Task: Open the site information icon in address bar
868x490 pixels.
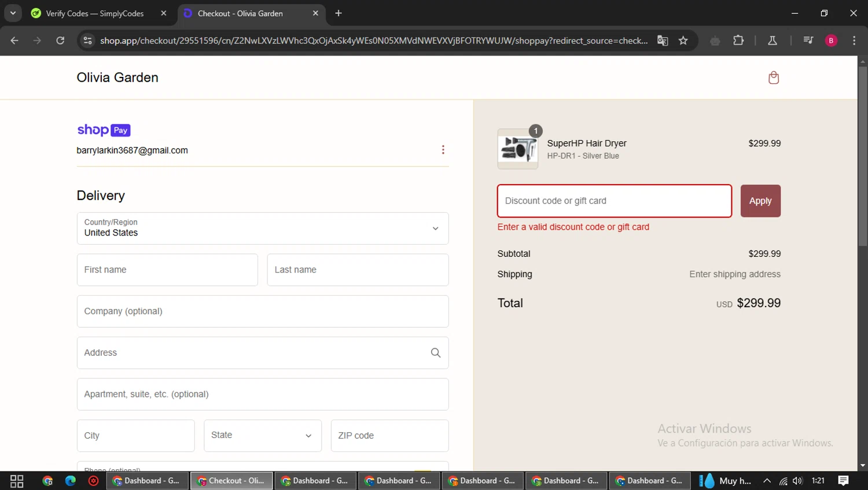Action: [x=88, y=40]
